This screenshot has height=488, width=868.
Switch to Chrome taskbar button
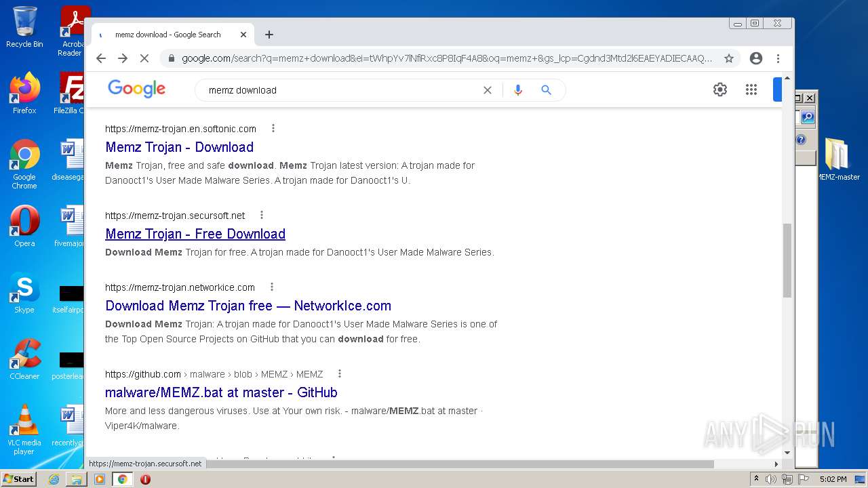[122, 479]
